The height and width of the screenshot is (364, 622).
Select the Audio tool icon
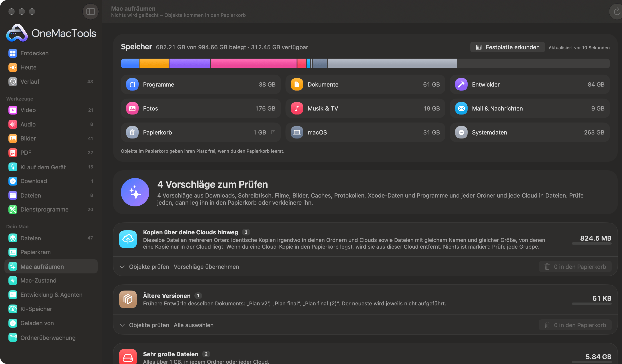[13, 124]
